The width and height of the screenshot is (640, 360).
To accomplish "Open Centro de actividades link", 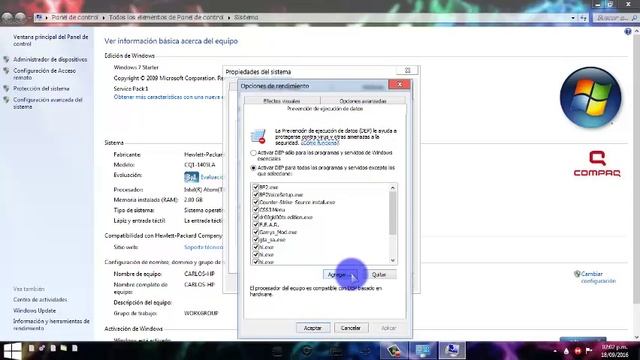I will click(40, 300).
